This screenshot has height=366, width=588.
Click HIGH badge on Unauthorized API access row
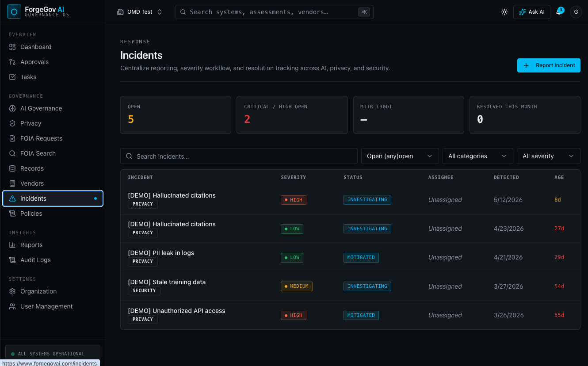tap(294, 315)
